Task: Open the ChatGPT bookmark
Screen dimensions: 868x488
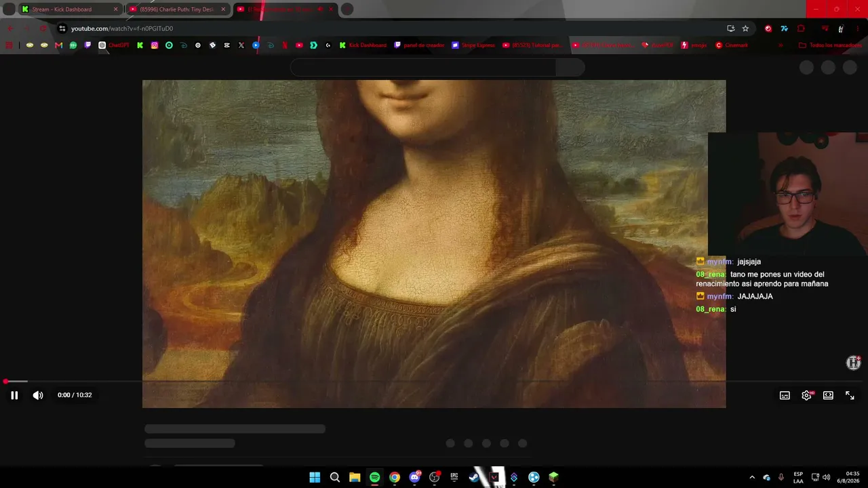Action: [114, 45]
